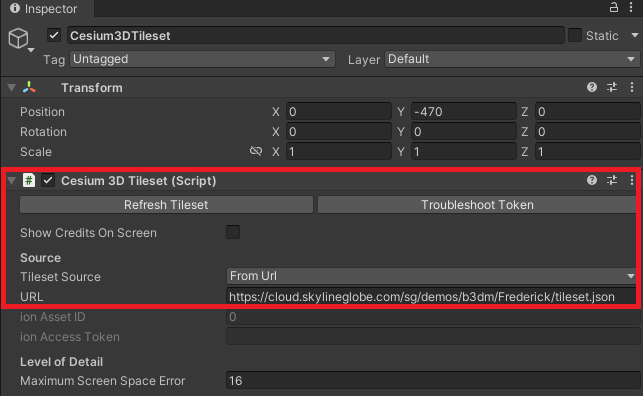
Task: Click the Rotation X field
Action: click(339, 132)
